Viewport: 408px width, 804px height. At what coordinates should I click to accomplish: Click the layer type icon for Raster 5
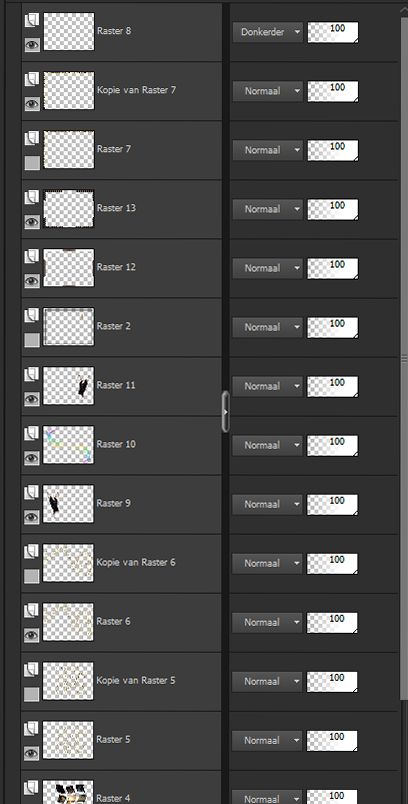coord(32,729)
